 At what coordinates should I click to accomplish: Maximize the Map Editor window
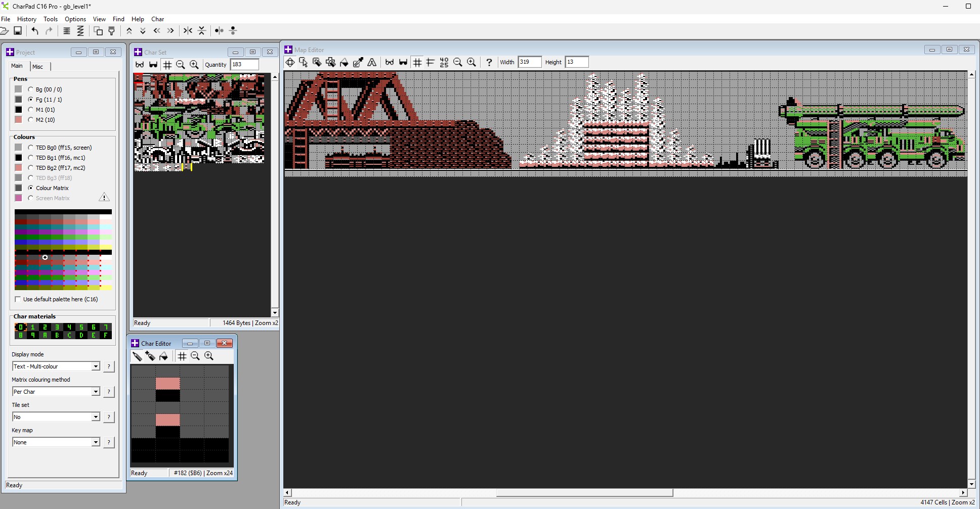coord(949,50)
